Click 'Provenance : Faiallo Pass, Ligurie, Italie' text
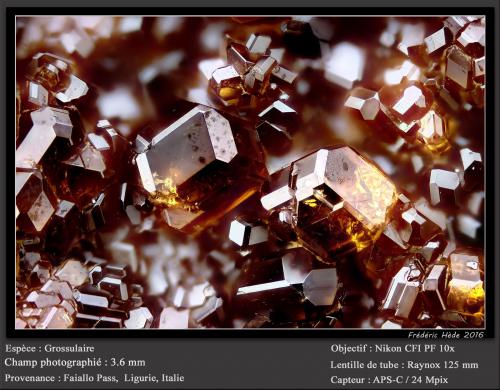 pos(94,378)
